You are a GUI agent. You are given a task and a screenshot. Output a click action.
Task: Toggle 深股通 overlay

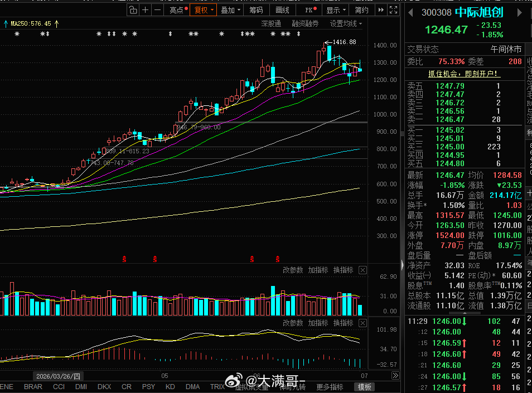(x=271, y=24)
